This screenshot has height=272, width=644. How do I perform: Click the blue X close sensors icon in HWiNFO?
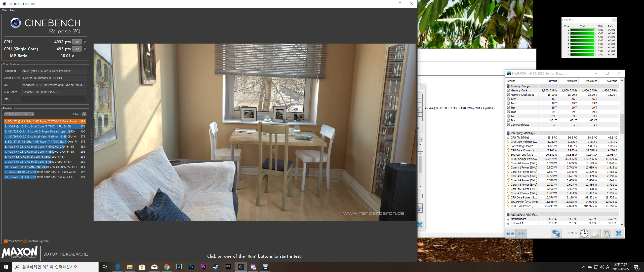point(619,233)
